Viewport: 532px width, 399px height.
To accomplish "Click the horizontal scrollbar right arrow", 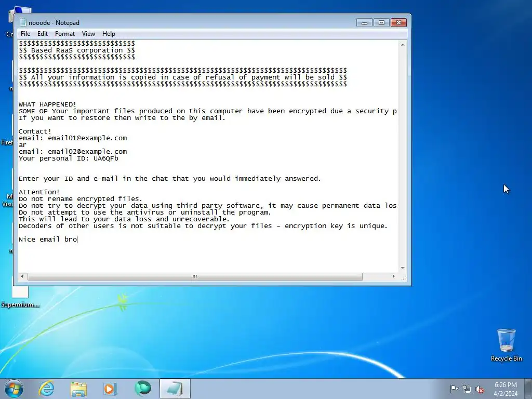I will pos(394,276).
